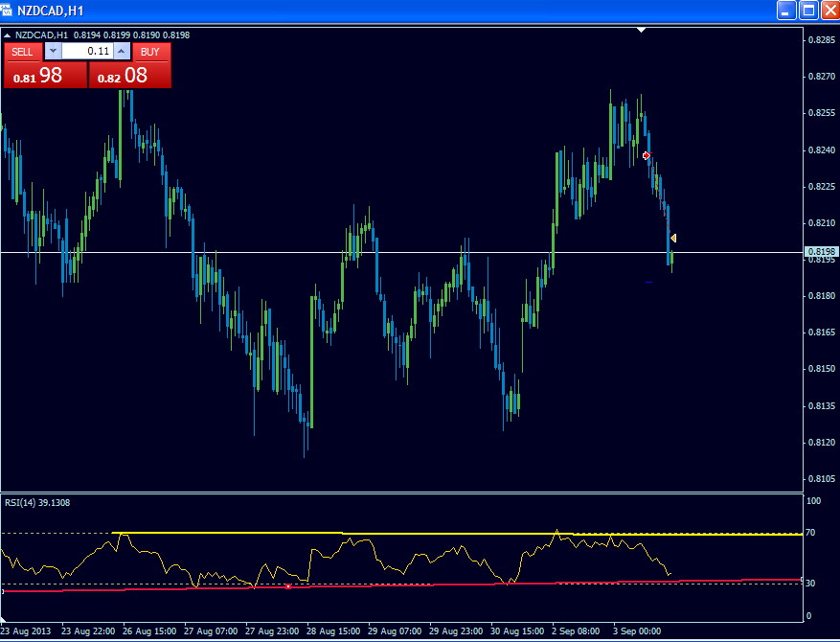This screenshot has width=840, height=642.
Task: Click the red dotted trade connection line
Action: (660, 195)
